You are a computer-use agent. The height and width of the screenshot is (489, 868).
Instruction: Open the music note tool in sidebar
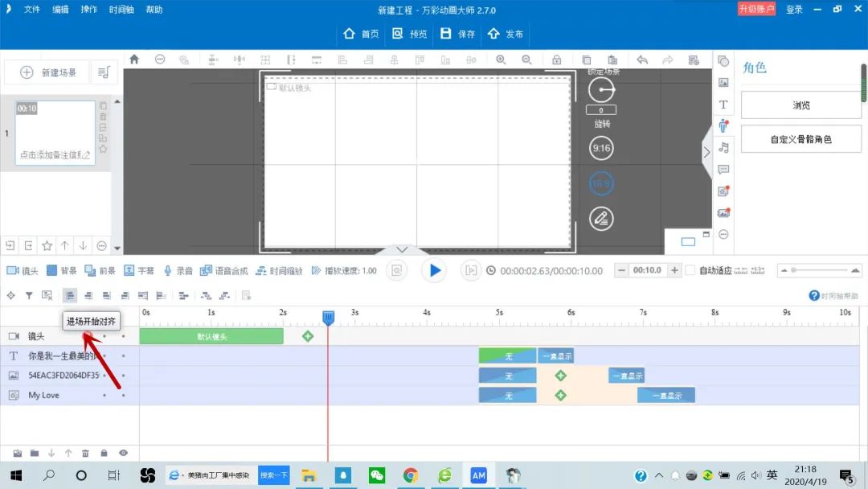(723, 147)
